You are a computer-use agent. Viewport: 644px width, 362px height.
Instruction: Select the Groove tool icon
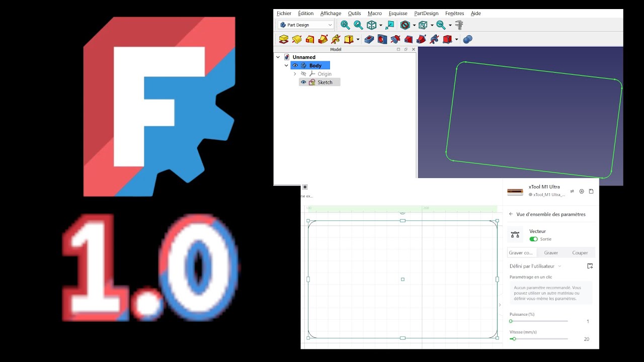click(395, 39)
